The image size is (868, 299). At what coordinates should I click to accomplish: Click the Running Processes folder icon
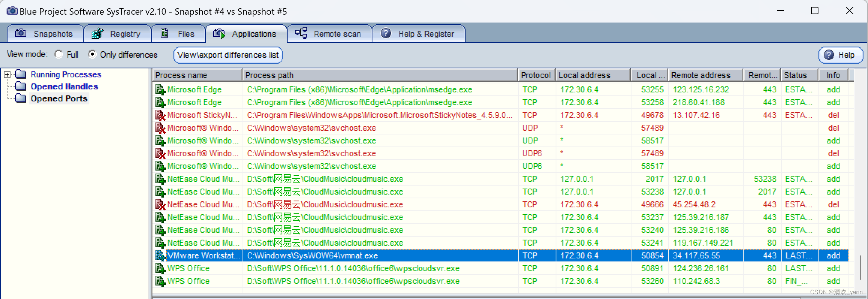[21, 74]
